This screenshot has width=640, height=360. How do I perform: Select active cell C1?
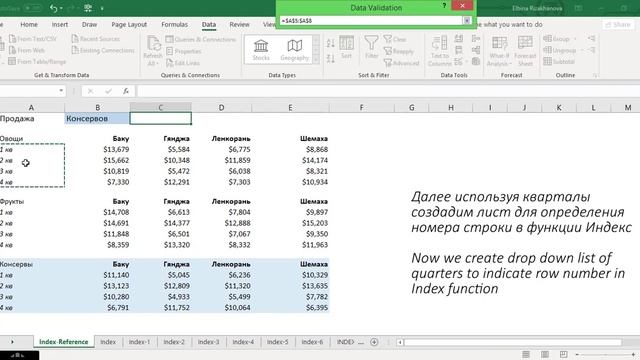pos(160,118)
